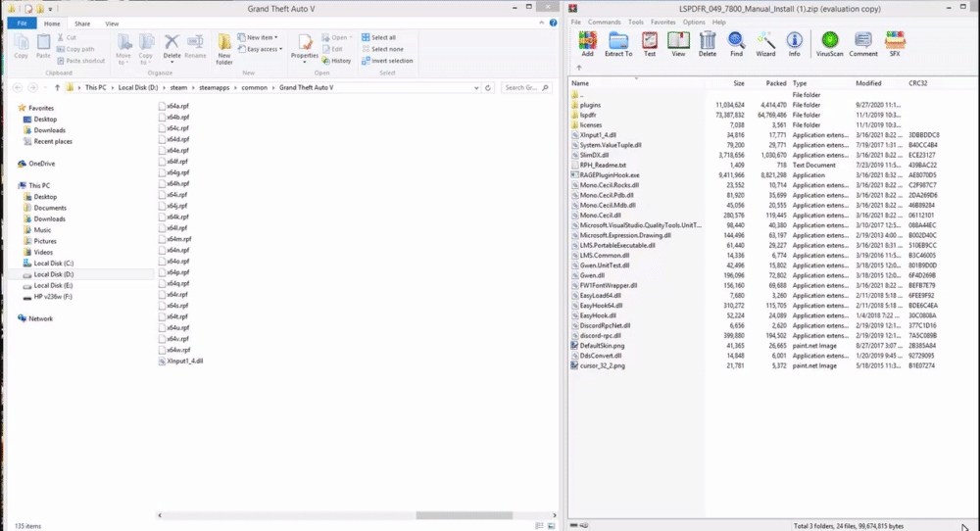Open Properties from Explorer ribbon

pyautogui.click(x=305, y=49)
